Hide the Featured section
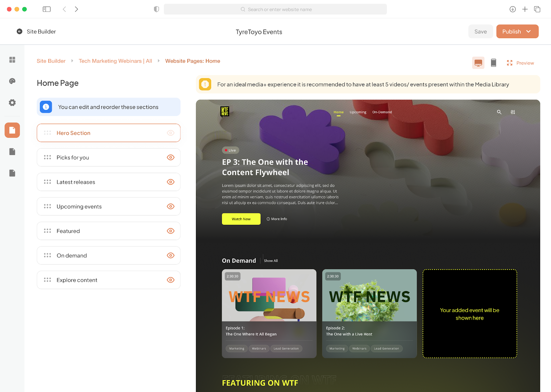Viewport: 551px width, 392px height. pos(171,231)
